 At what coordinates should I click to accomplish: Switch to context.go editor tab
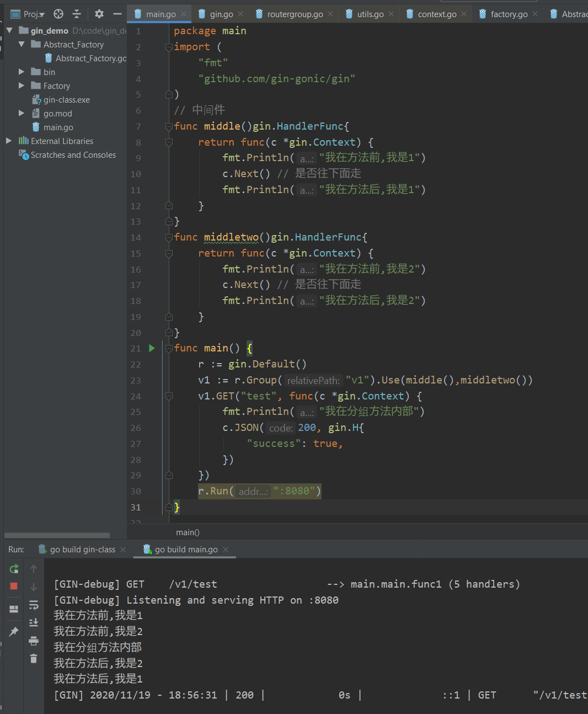(x=437, y=14)
